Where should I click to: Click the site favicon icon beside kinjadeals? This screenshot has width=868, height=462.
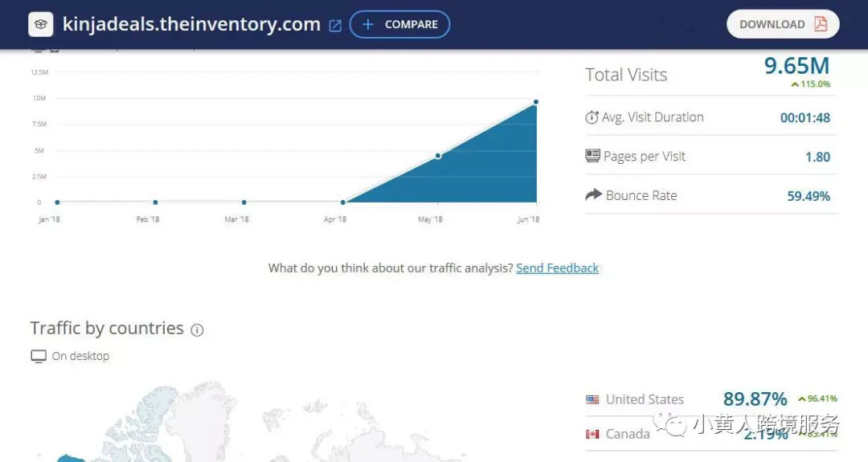[41, 24]
